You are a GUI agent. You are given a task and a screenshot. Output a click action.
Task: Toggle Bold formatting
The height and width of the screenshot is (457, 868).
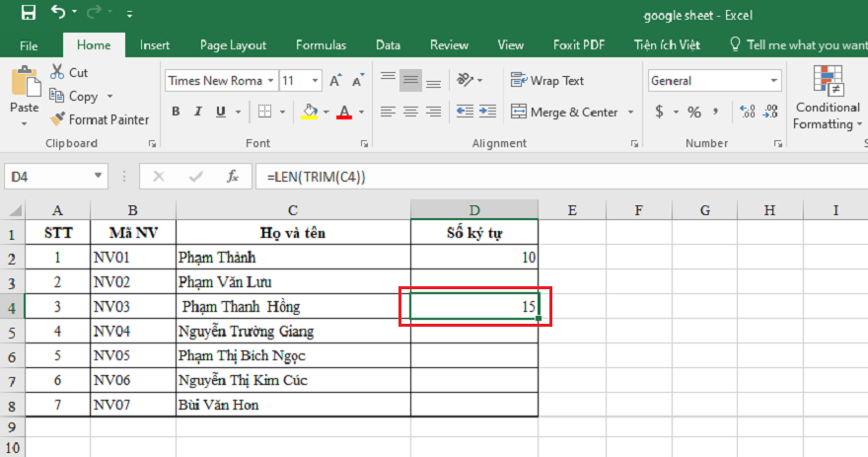pyautogui.click(x=176, y=113)
